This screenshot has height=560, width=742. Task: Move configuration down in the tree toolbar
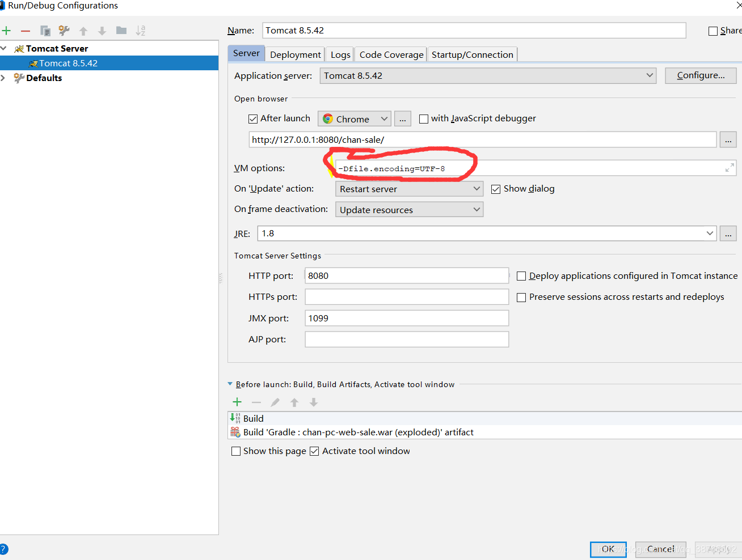point(102,31)
